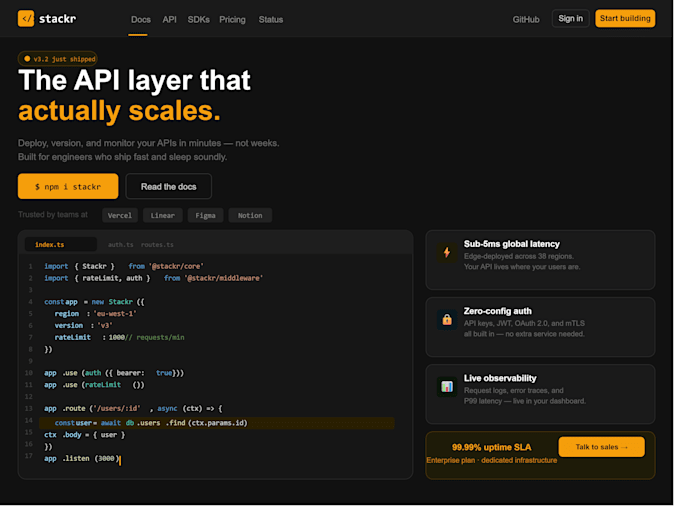Click the stackr logo icon

point(26,19)
